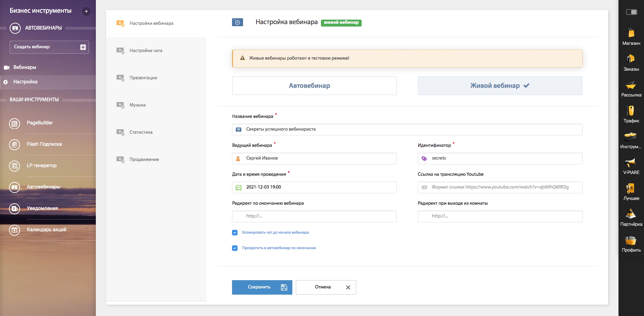Open the Flash Подписка link
Image resolution: width=644 pixels, height=316 pixels.
click(x=44, y=144)
